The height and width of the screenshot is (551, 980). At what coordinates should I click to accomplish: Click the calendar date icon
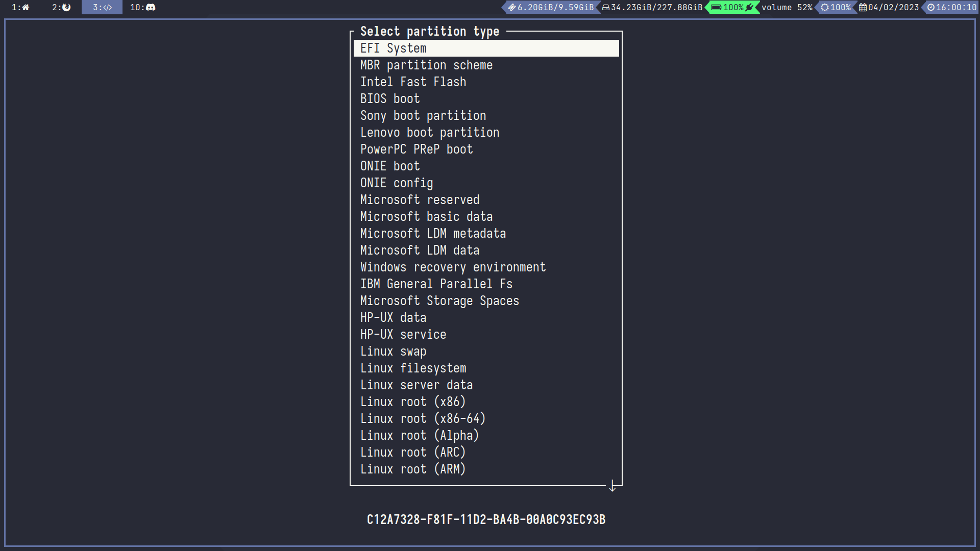click(863, 7)
